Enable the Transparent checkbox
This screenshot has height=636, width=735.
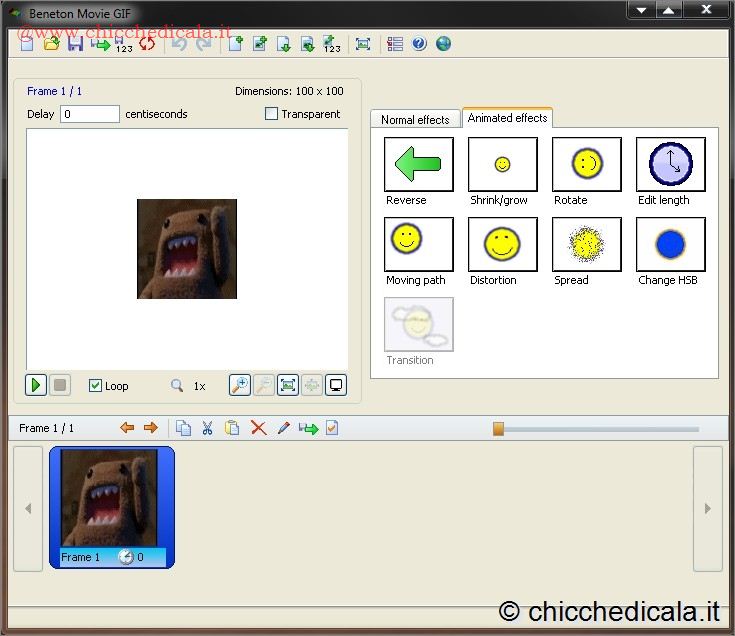(x=271, y=114)
